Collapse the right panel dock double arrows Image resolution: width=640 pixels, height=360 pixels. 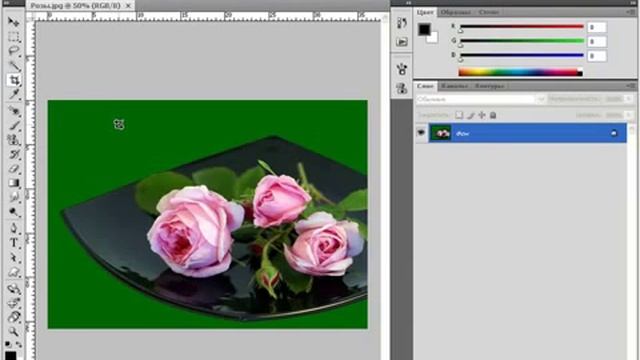click(x=632, y=2)
